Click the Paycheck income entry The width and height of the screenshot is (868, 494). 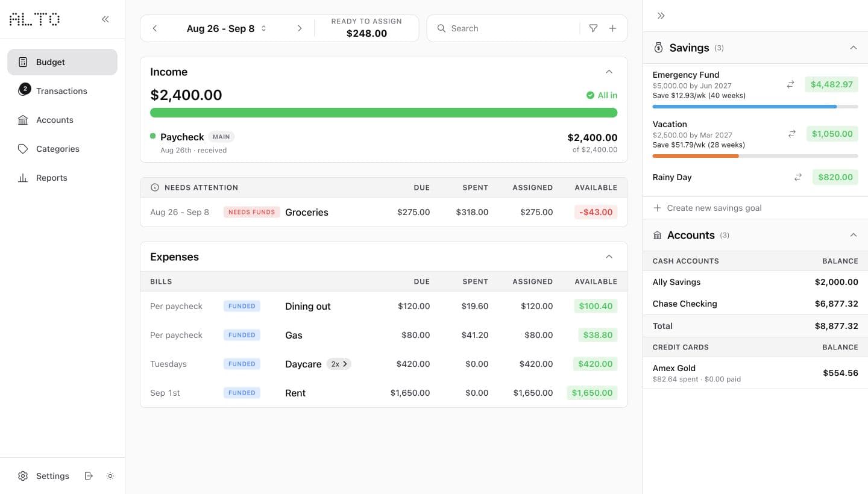tap(383, 143)
